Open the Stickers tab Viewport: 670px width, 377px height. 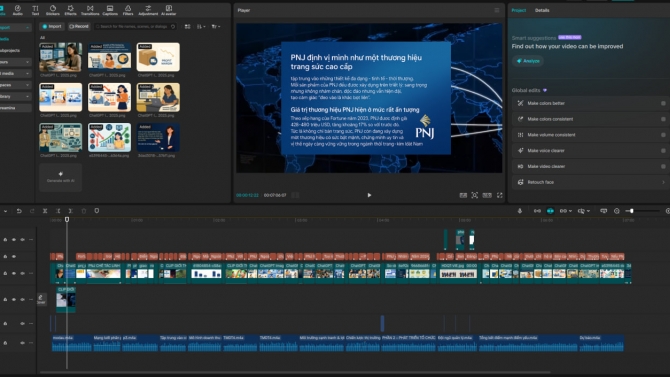coord(53,10)
